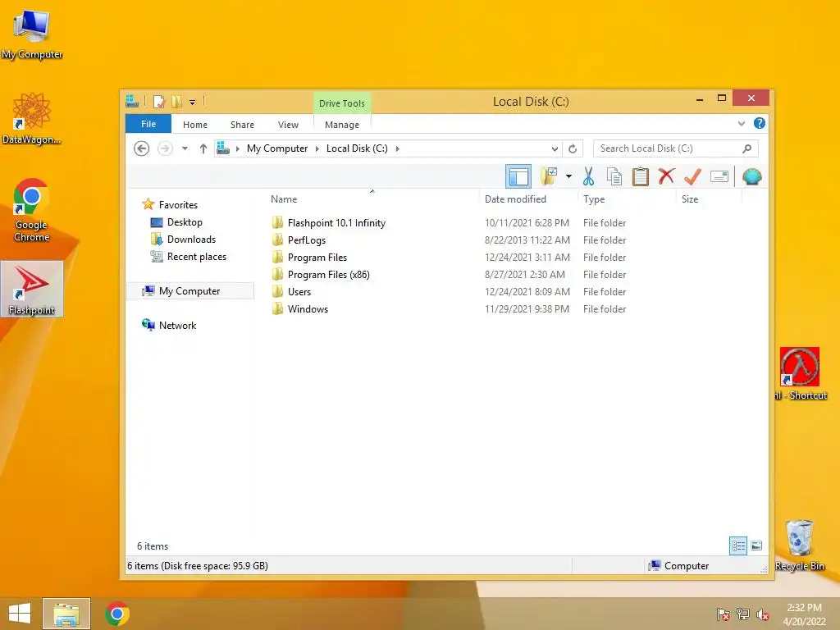Click the search magnifier icon

[x=747, y=148]
